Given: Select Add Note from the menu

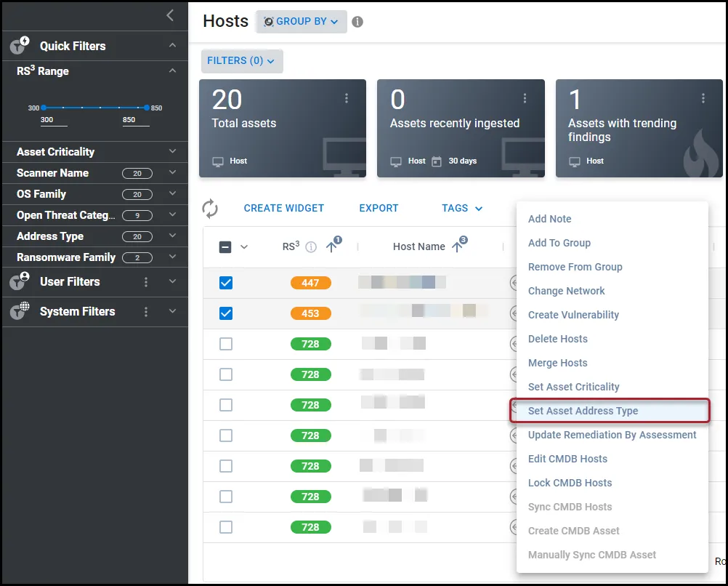Looking at the screenshot, I should [x=612, y=219].
